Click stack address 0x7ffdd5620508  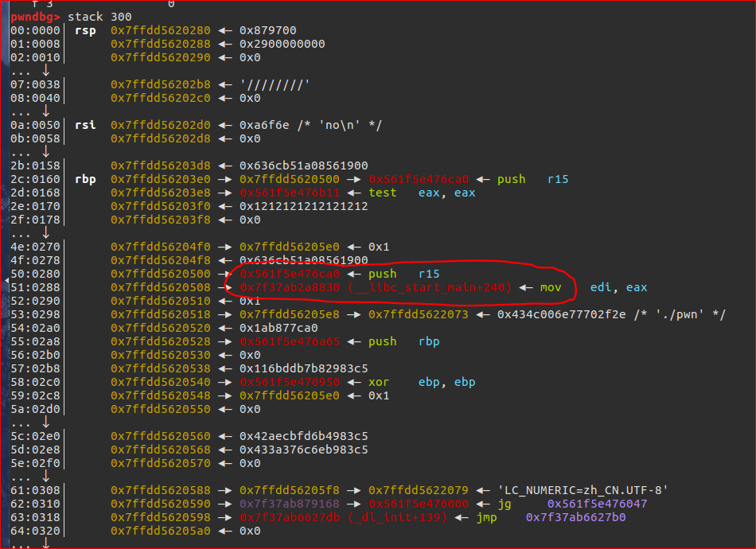pos(161,287)
